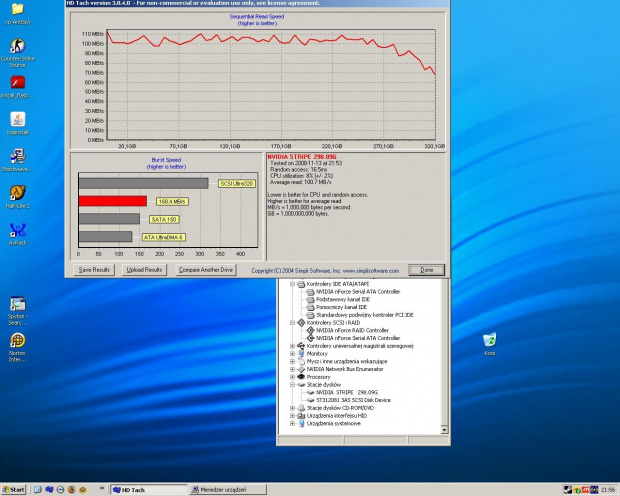Click the USB controllers icon in Device Manager

pos(301,346)
